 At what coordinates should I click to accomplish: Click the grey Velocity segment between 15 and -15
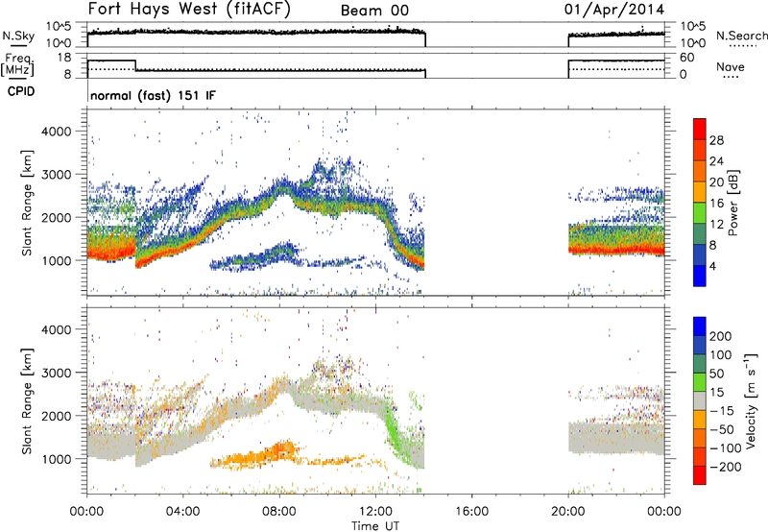[x=700, y=400]
